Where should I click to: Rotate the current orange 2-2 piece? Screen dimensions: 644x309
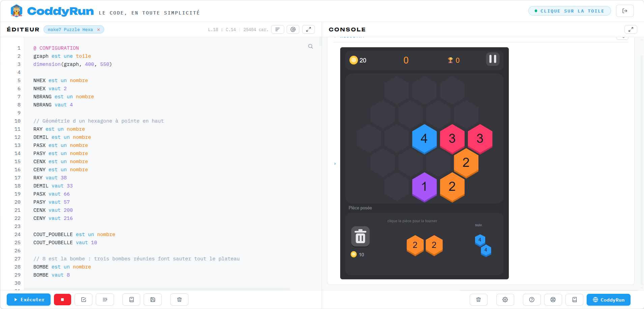425,245
